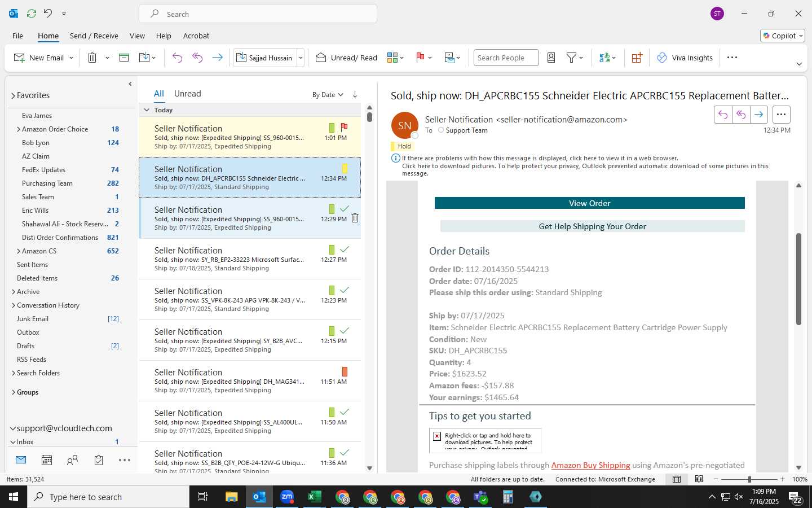The image size is (812, 508).
Task: Toggle the completed checkmark on the 12:15 PM message
Action: point(345,330)
